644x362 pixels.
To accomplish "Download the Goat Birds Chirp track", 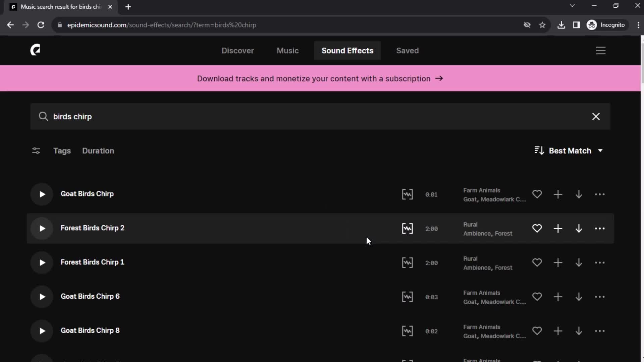I will (x=579, y=194).
